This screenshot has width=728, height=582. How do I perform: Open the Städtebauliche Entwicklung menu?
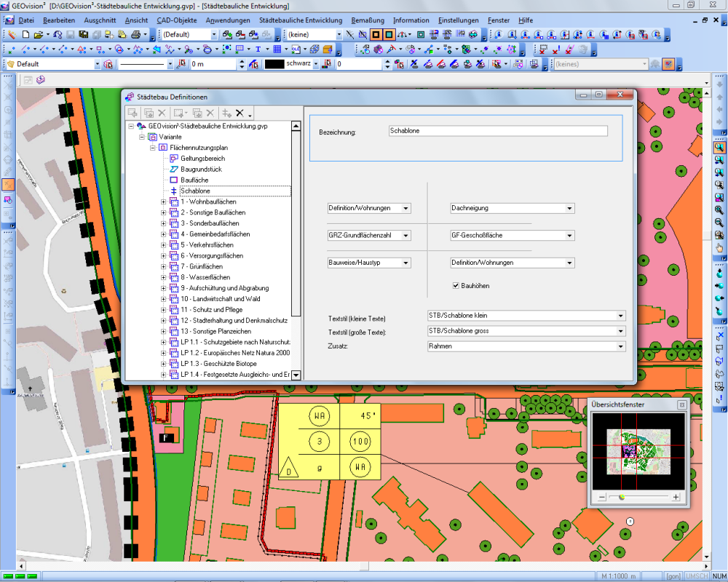[x=301, y=20]
